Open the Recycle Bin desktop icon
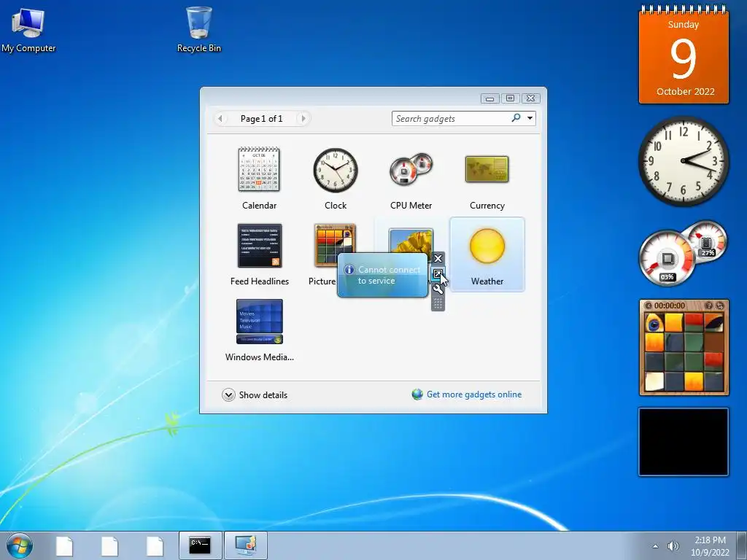Viewport: 747px width, 560px height. (198, 29)
